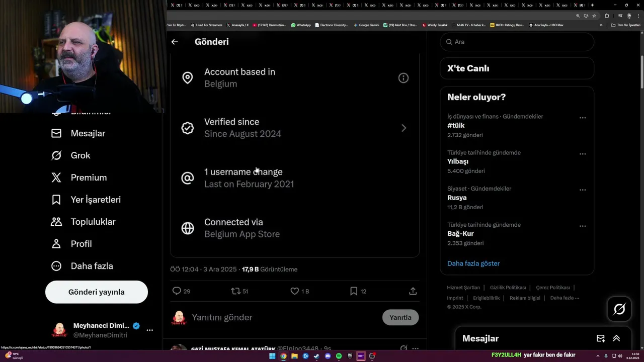Expand the Daha fazla footer menu
Screen dimensions: 644x362
565,298
